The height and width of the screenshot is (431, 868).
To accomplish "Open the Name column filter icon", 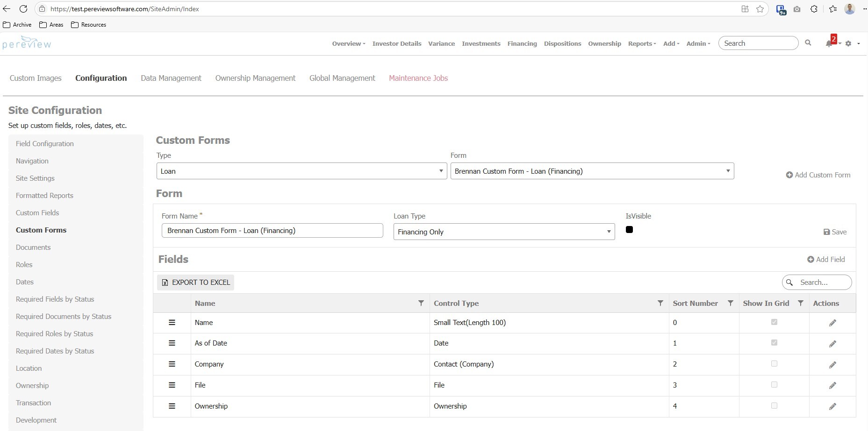I will coord(421,303).
